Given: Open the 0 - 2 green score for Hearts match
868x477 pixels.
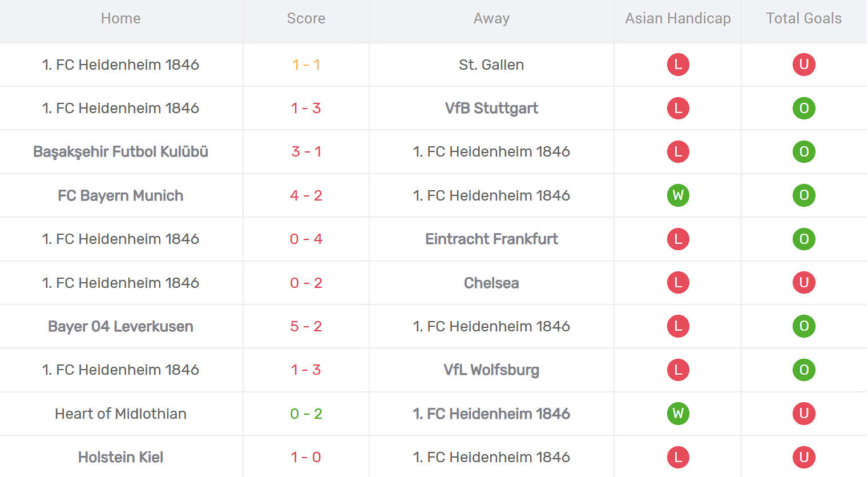Looking at the screenshot, I should [306, 414].
